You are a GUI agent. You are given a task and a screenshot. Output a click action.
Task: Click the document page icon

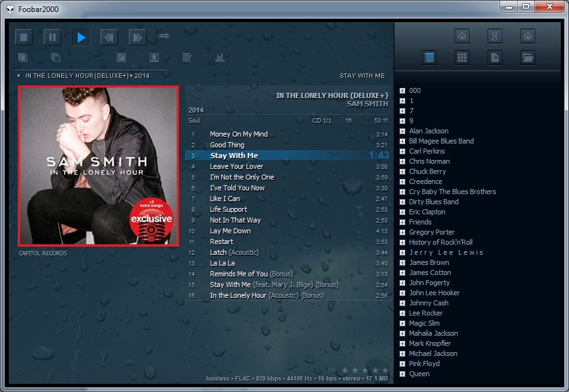[494, 58]
